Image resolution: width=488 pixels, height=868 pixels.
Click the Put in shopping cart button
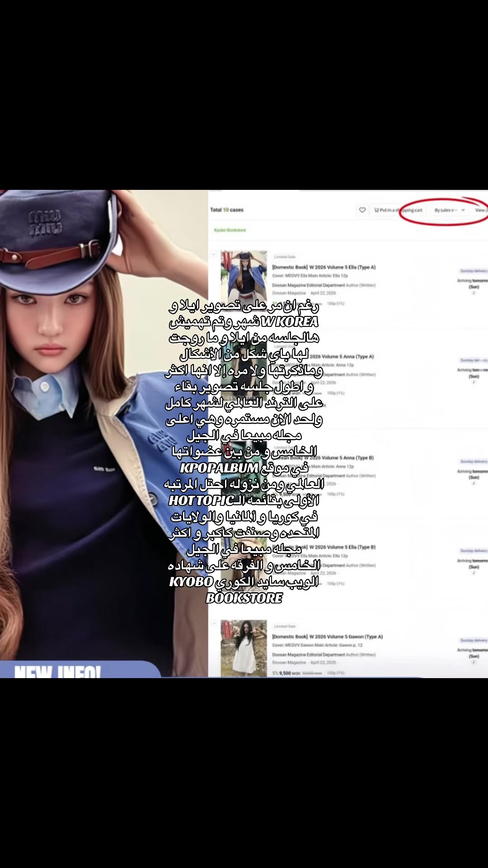pyautogui.click(x=398, y=210)
